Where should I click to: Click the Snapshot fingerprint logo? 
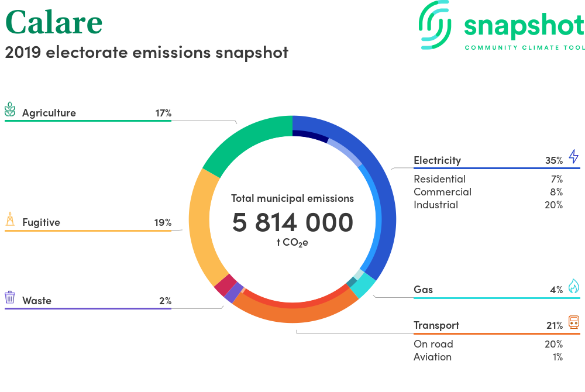coord(435,25)
